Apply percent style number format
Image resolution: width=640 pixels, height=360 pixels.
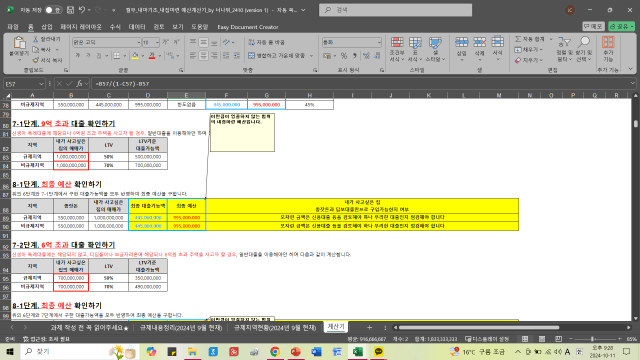pos(344,56)
